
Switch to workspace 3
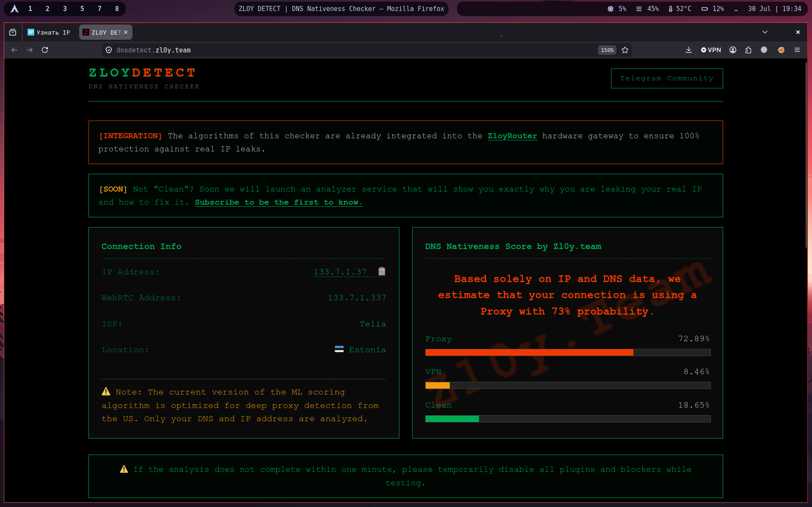point(65,8)
